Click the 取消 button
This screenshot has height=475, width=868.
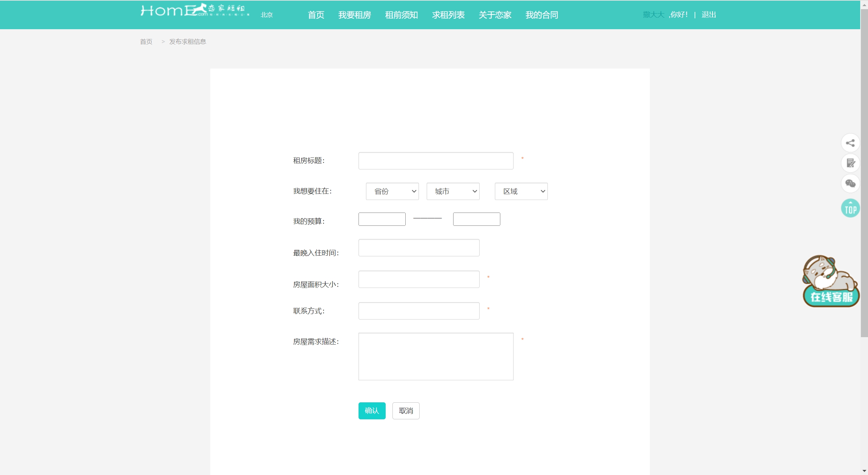(406, 411)
